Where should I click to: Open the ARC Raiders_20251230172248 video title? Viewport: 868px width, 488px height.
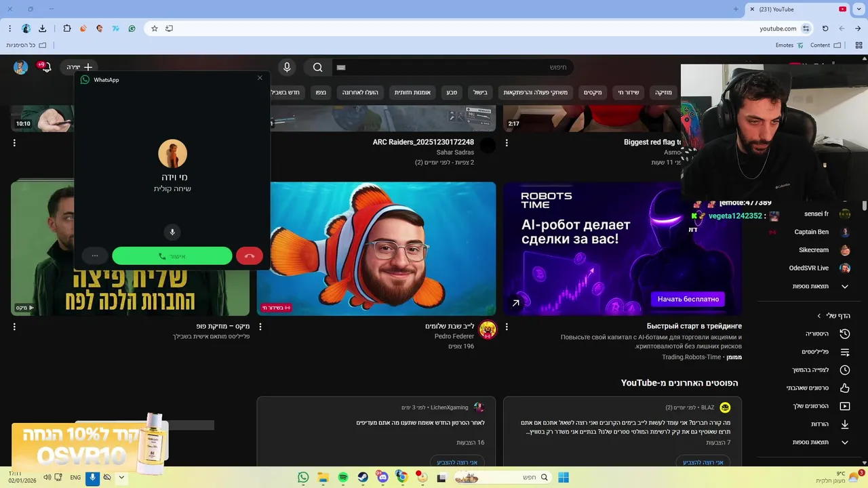coord(423,142)
